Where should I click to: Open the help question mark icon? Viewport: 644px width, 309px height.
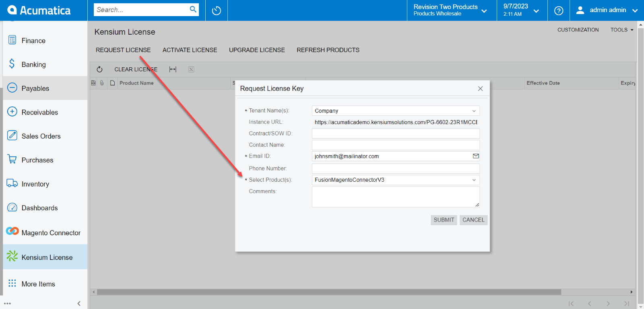(559, 10)
